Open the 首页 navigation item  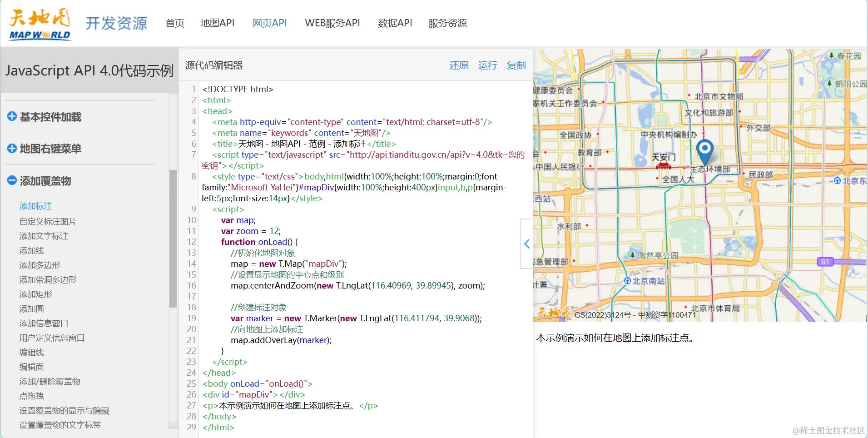175,23
